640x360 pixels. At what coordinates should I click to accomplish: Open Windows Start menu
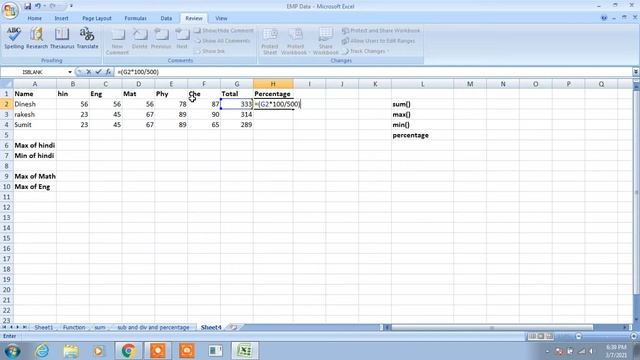pos(12,351)
